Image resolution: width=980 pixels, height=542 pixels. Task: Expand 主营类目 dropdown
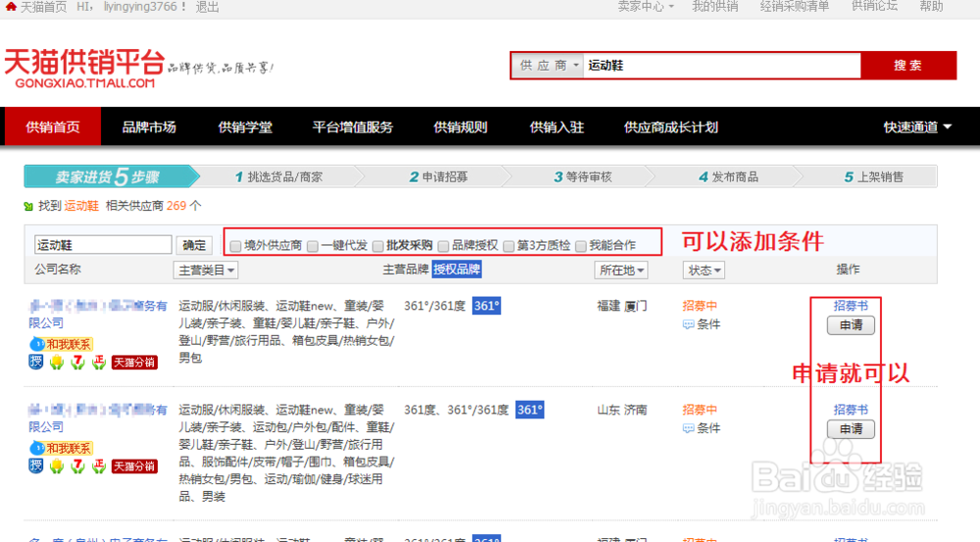click(206, 271)
